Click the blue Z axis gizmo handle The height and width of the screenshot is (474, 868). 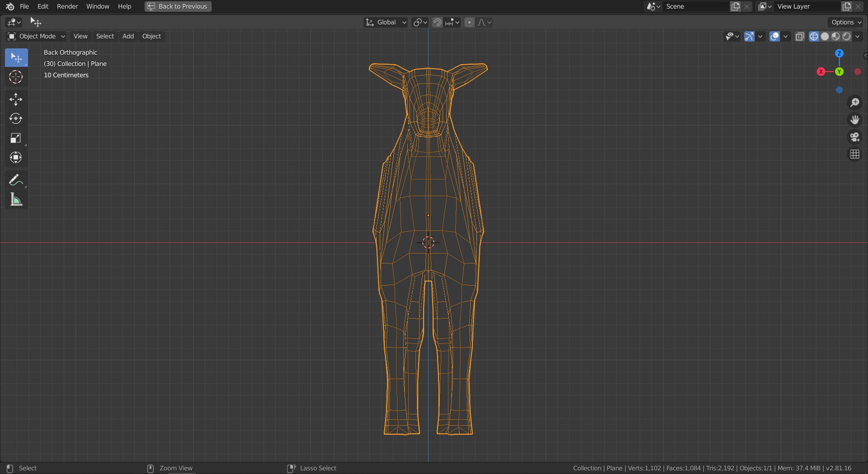point(839,53)
